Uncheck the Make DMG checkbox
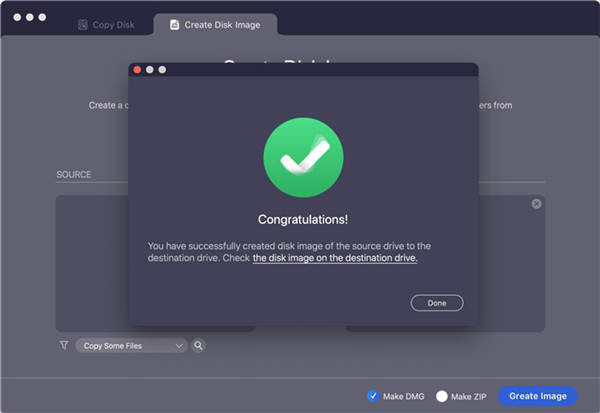 (373, 396)
